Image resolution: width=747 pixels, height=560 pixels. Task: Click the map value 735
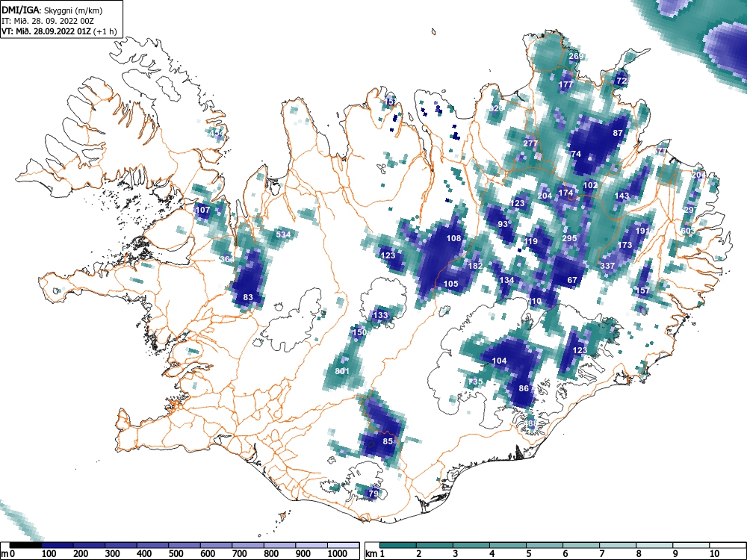click(475, 382)
